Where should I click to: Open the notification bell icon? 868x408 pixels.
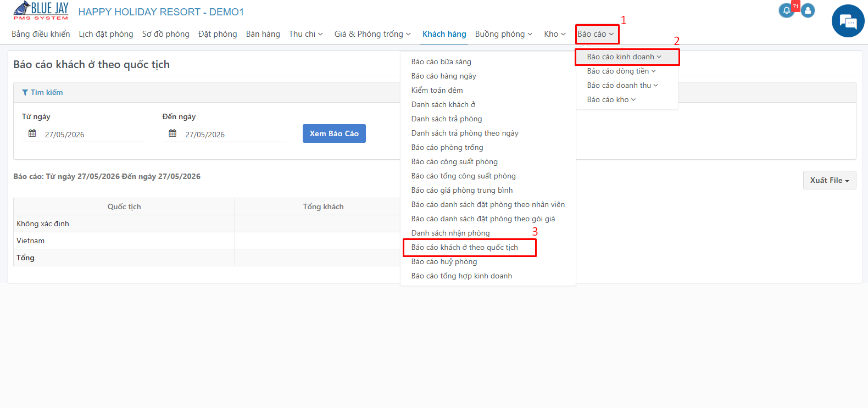pos(787,10)
